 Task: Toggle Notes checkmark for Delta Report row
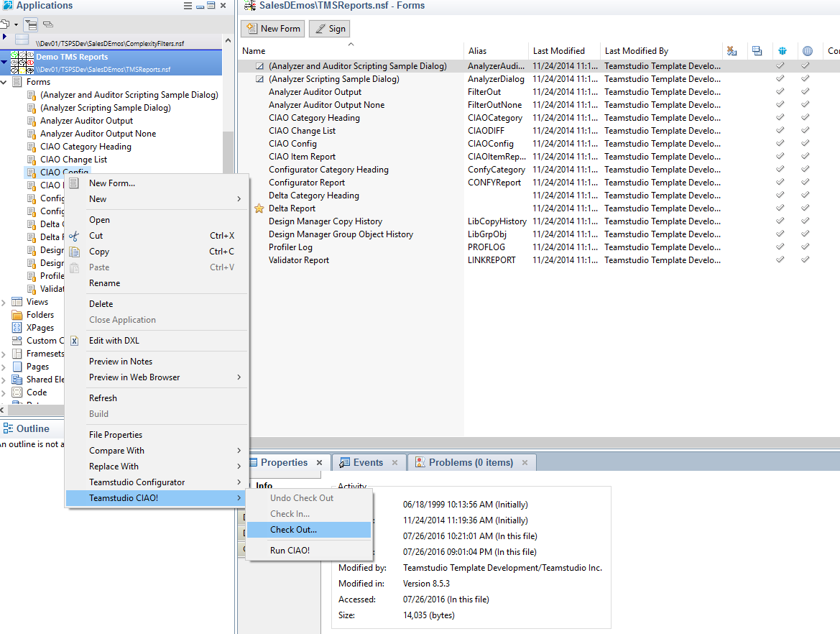(780, 208)
